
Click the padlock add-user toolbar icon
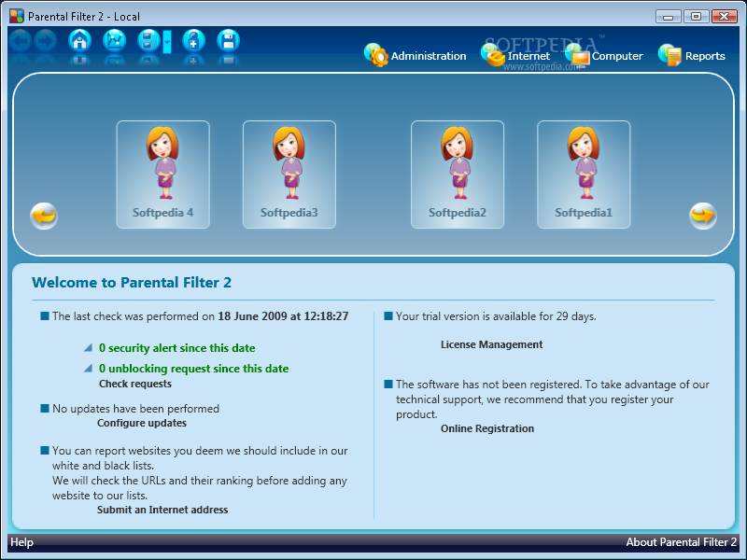click(x=194, y=41)
